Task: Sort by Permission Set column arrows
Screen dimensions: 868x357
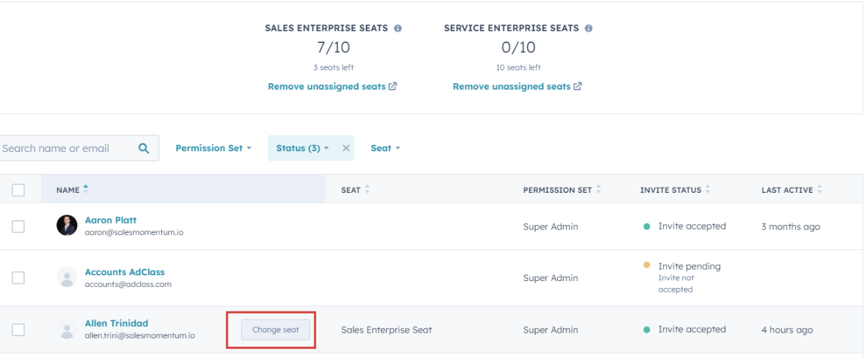Action: (x=599, y=190)
